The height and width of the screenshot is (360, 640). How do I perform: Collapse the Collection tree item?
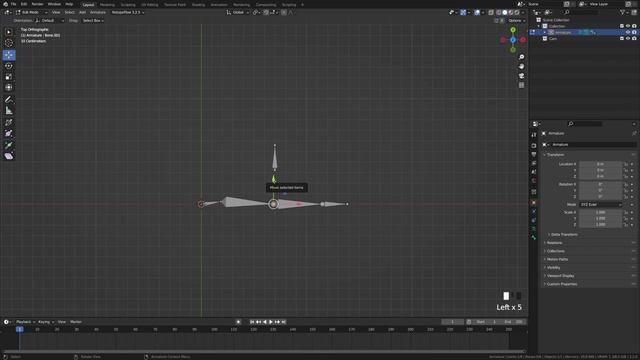click(539, 26)
